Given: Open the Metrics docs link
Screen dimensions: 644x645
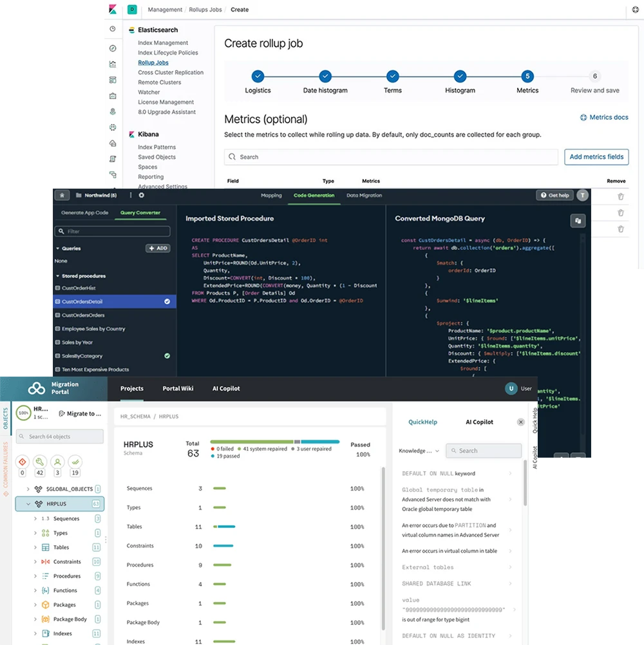Looking at the screenshot, I should point(603,117).
